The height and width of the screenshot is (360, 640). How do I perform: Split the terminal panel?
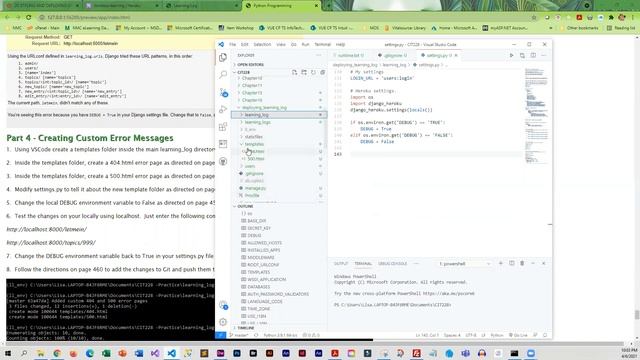(x=511, y=264)
